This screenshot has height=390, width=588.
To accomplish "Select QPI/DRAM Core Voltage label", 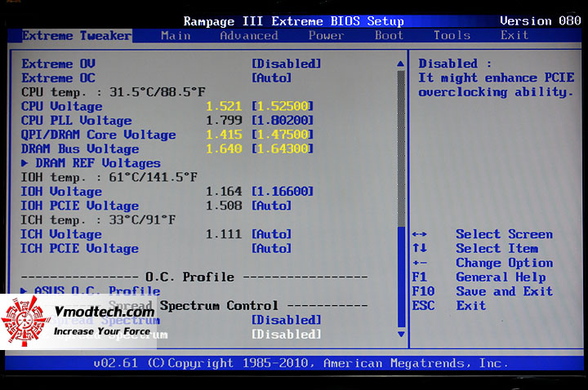I will tap(98, 135).
